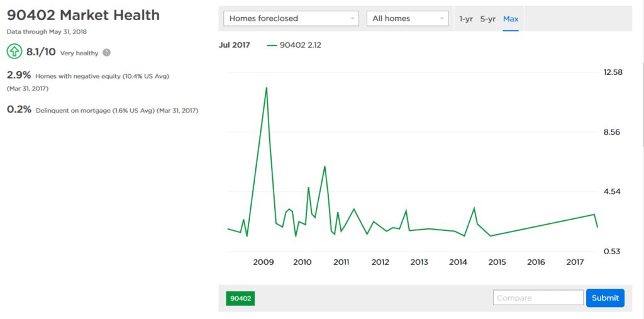Open the Homes foreclosed dropdown
644x319 pixels.
(x=291, y=18)
